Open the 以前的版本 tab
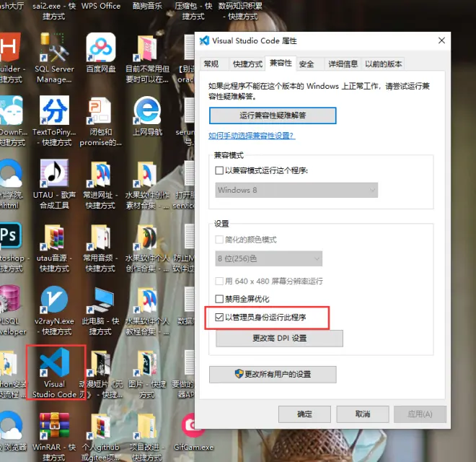Screen dimensions: 476x462 click(383, 64)
